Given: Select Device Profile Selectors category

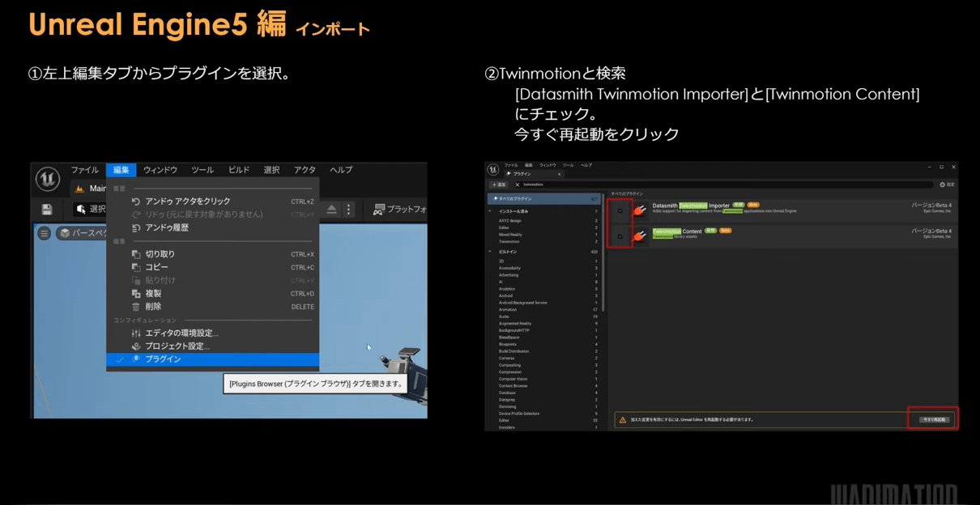Looking at the screenshot, I should (x=545, y=414).
